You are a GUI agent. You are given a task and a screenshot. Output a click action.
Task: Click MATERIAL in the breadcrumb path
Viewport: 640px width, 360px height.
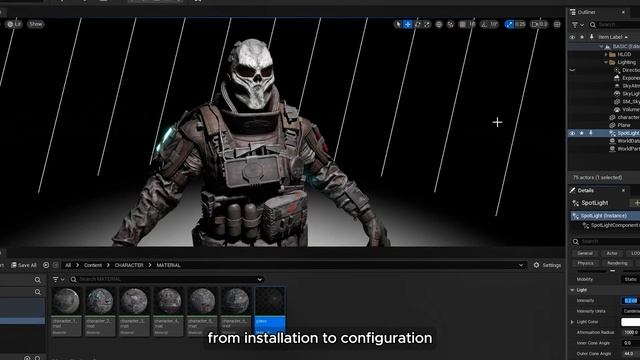coord(168,265)
